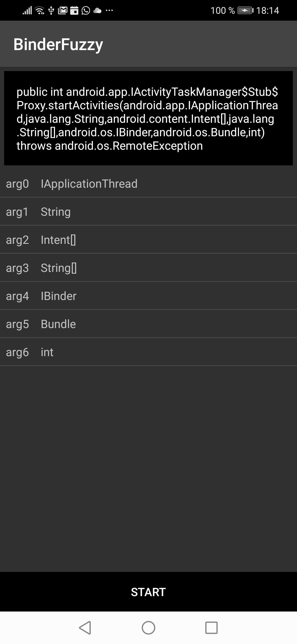Select the arg1 String argument

[148, 212]
